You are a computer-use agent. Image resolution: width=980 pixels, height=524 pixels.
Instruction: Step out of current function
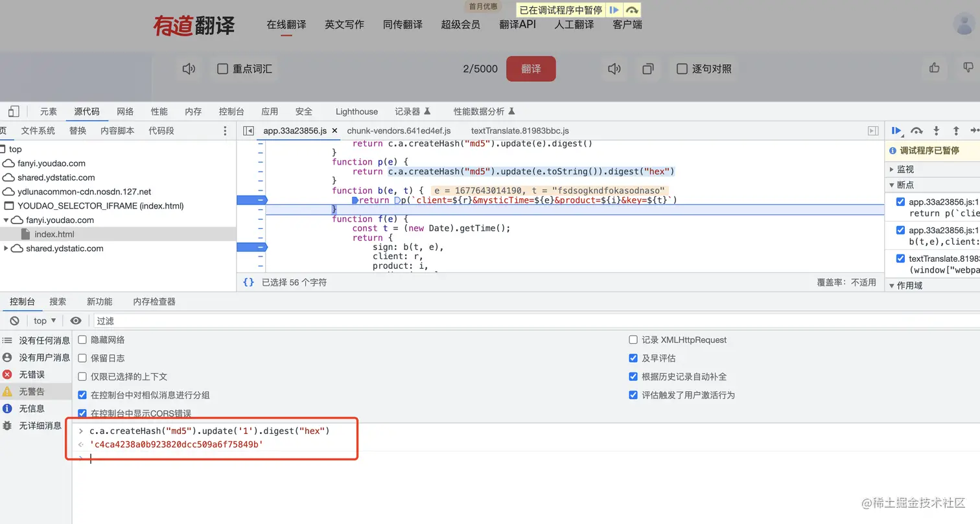click(x=955, y=131)
